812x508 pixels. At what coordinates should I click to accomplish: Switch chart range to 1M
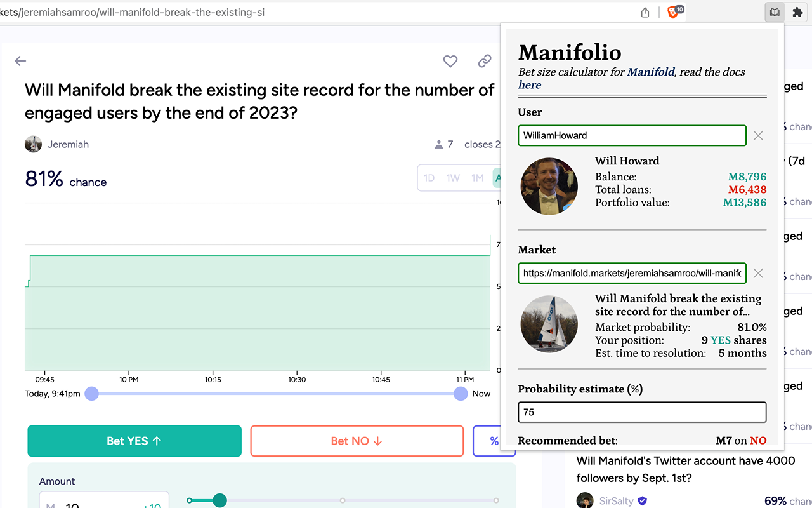478,178
